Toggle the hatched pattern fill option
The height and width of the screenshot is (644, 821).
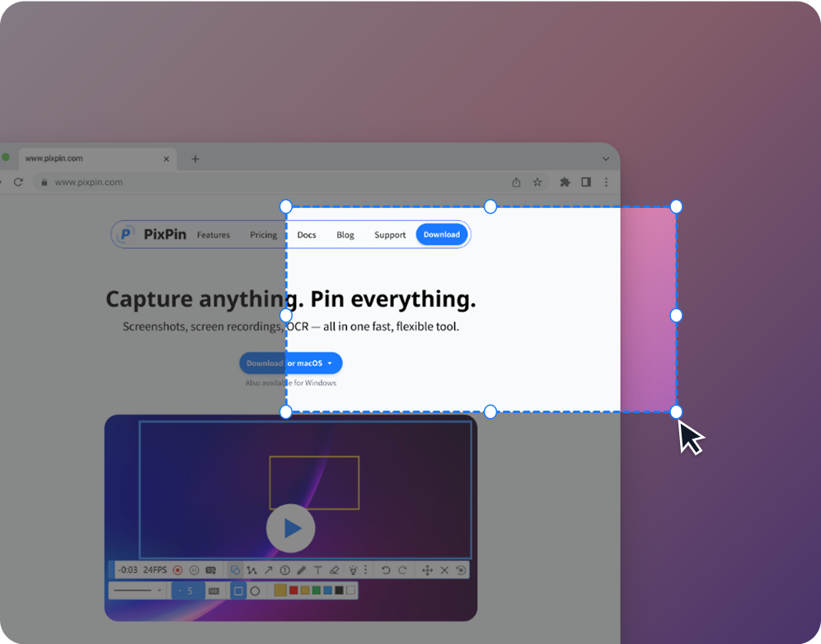point(213,590)
